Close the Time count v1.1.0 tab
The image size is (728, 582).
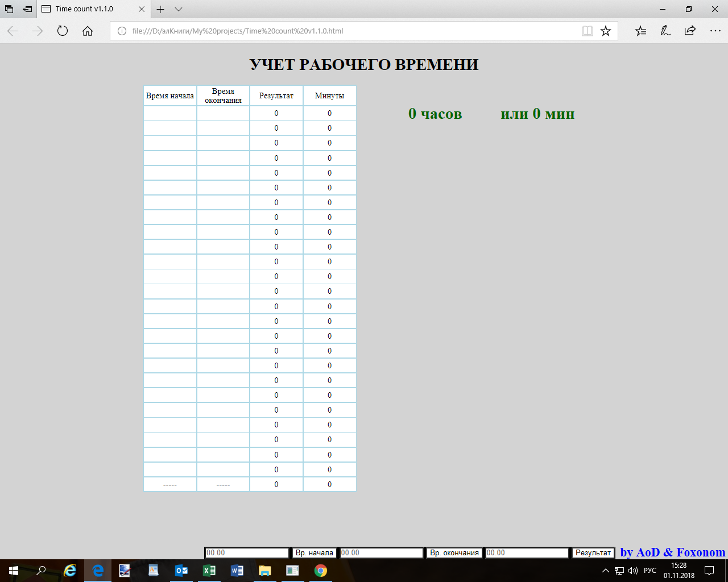142,9
